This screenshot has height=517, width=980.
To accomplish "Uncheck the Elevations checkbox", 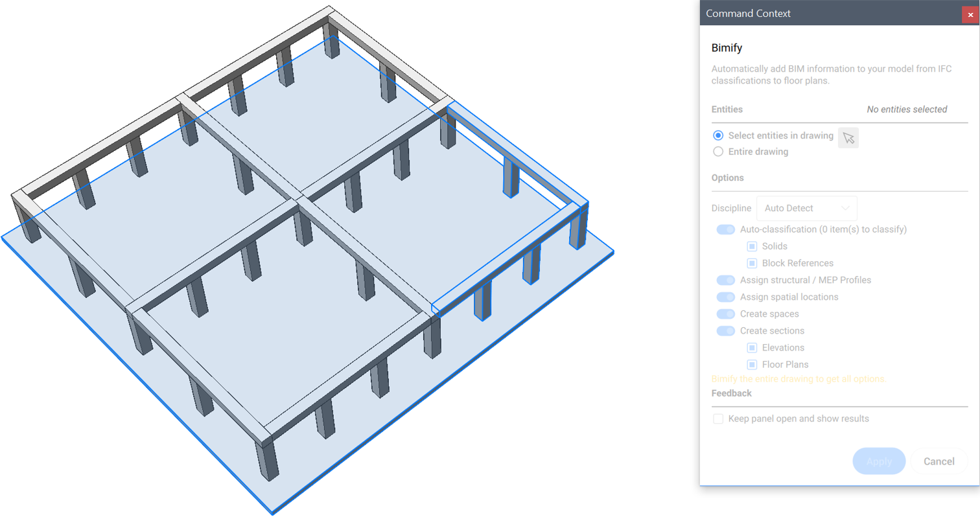I will pos(752,347).
